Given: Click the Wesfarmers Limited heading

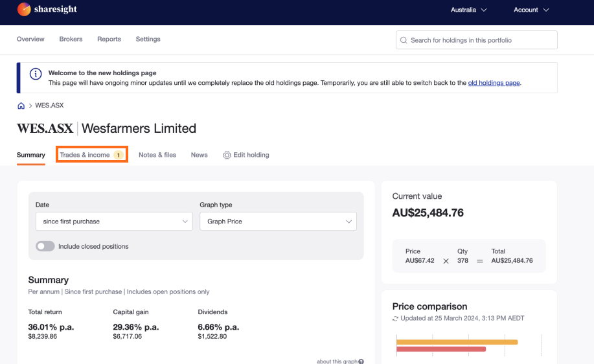Looking at the screenshot, I should click(x=139, y=128).
